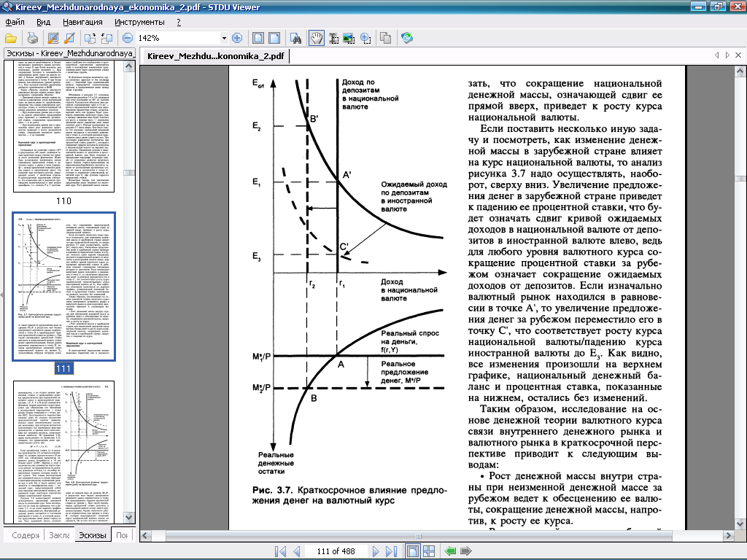747x560 pixels.
Task: Click the globe toolbar icon
Action: 407,38
